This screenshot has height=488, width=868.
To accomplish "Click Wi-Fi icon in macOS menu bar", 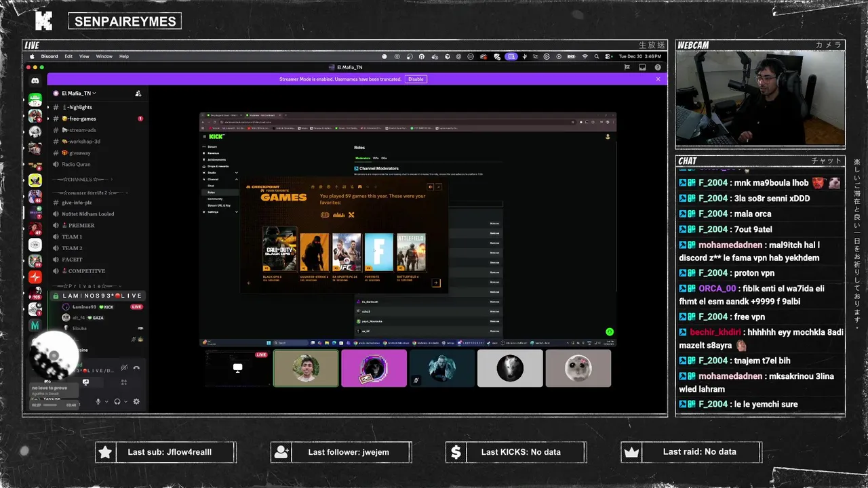I will (585, 56).
